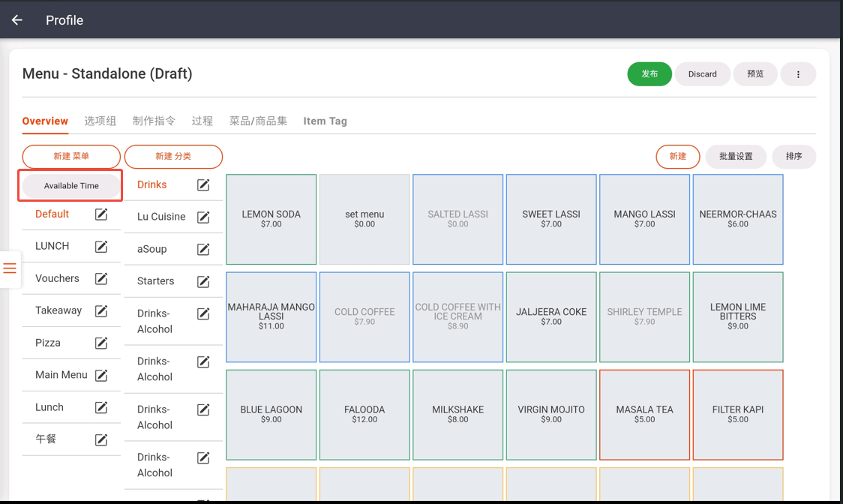Click the Available Time button
843x504 pixels.
71,185
